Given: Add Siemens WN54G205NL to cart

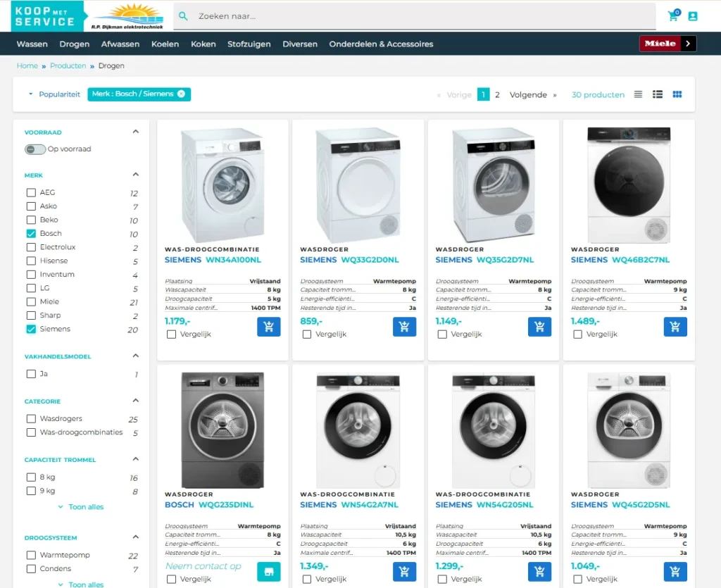Looking at the screenshot, I should 539,572.
